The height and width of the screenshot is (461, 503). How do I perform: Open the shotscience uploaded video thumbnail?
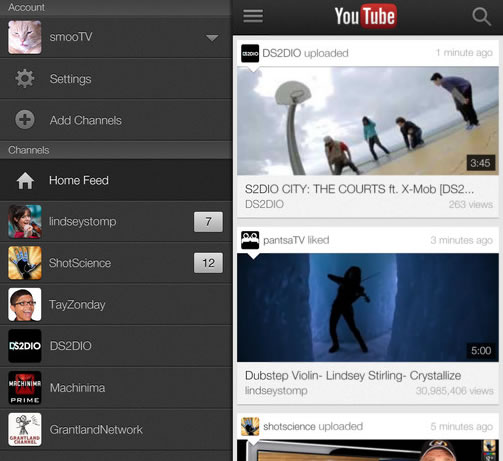click(368, 450)
